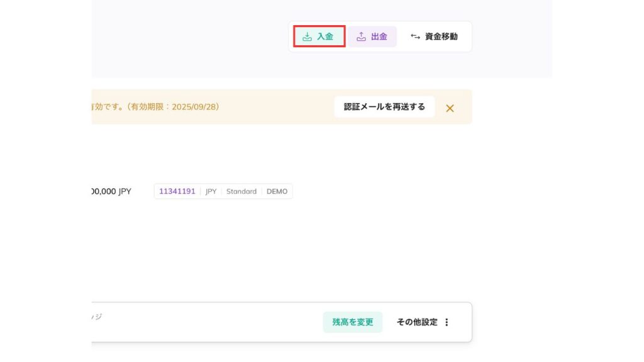Image resolution: width=644 pixels, height=362 pixels.
Task: Resend verification email via 認証メールを再送する
Action: pos(384,107)
